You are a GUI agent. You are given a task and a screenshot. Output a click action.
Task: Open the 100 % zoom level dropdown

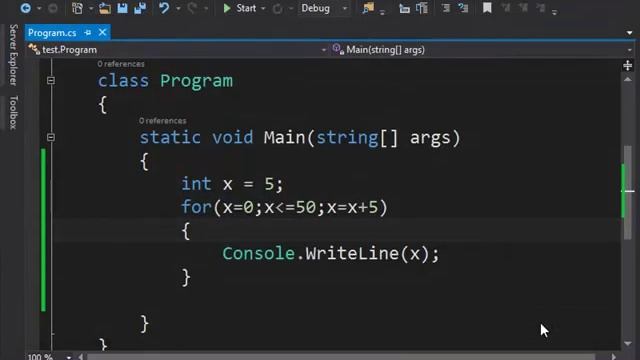point(69,357)
